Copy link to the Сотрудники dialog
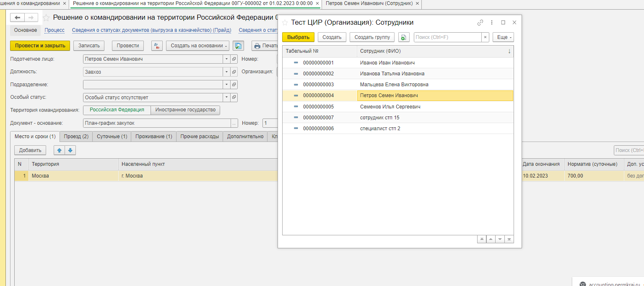The image size is (644, 286). (x=480, y=23)
